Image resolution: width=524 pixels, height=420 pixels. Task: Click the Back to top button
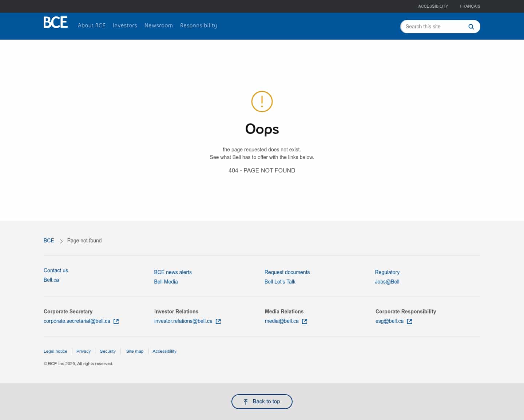262,401
